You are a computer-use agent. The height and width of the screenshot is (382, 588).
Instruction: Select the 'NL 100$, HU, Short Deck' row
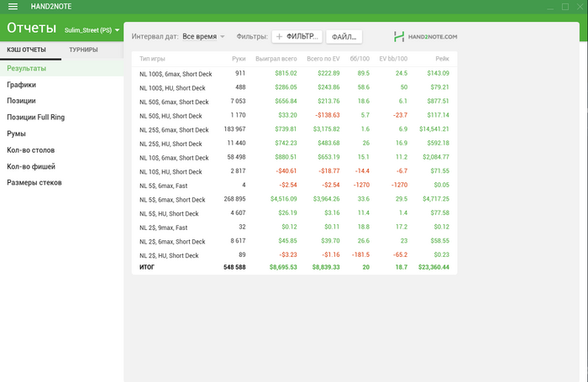click(x=294, y=87)
